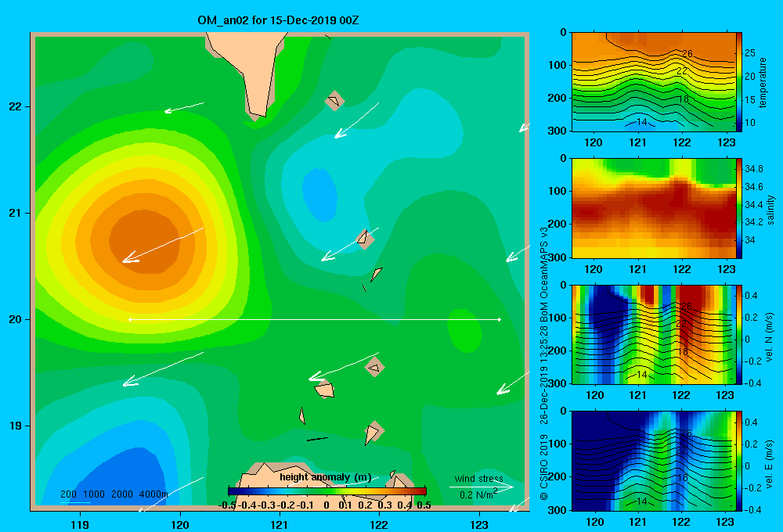This screenshot has height=532, width=783.
Task: Click the wind stress reference arrow in the legend
Action: (x=482, y=487)
